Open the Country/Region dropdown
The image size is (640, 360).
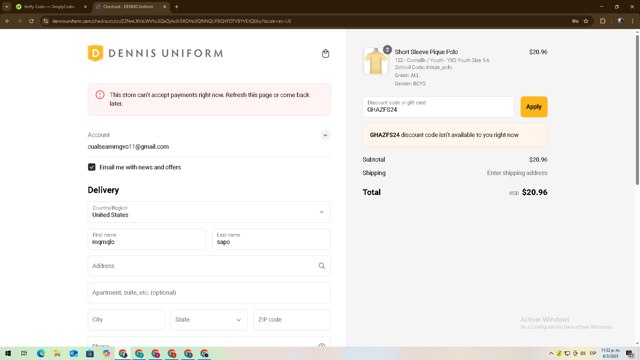point(209,212)
